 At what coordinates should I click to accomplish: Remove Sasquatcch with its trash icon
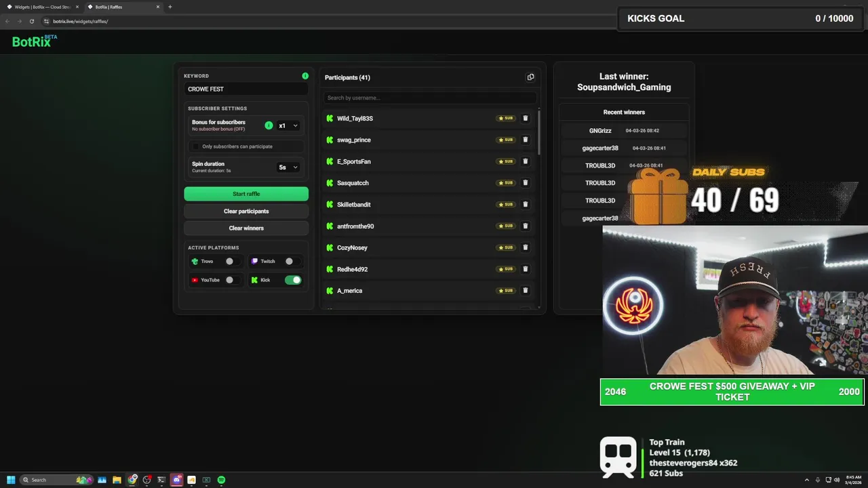coord(525,183)
